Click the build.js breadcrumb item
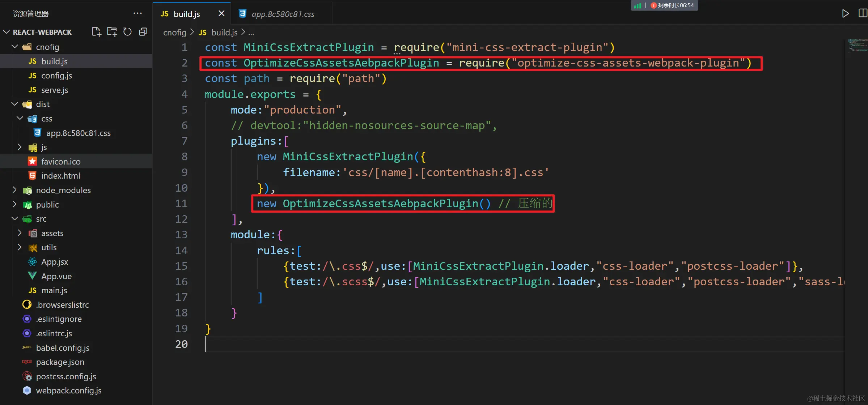Viewport: 868px width, 405px height. [224, 33]
